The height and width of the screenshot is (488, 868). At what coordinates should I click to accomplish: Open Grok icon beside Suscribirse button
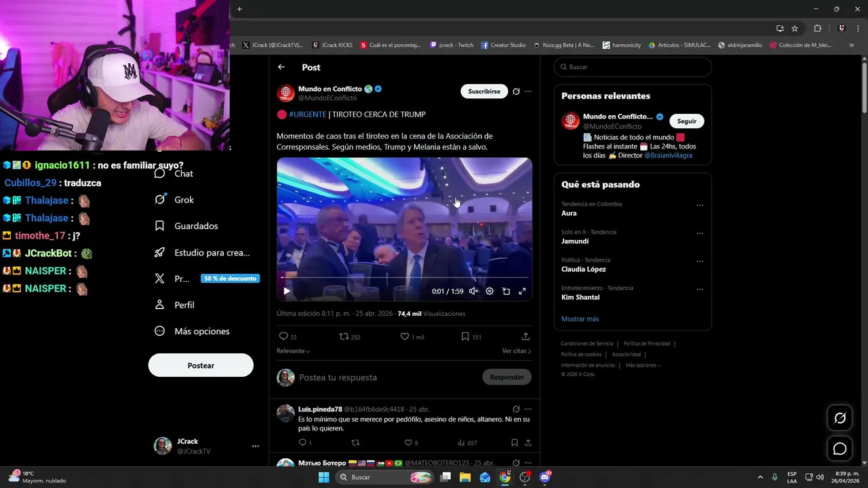(516, 91)
